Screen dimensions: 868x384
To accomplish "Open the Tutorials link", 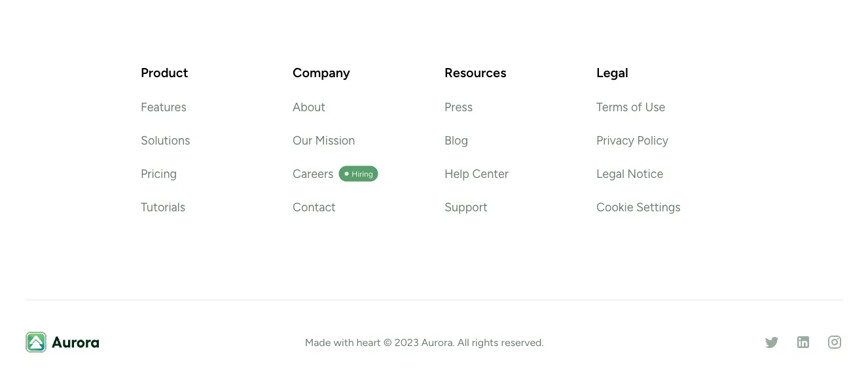I will pos(163,207).
